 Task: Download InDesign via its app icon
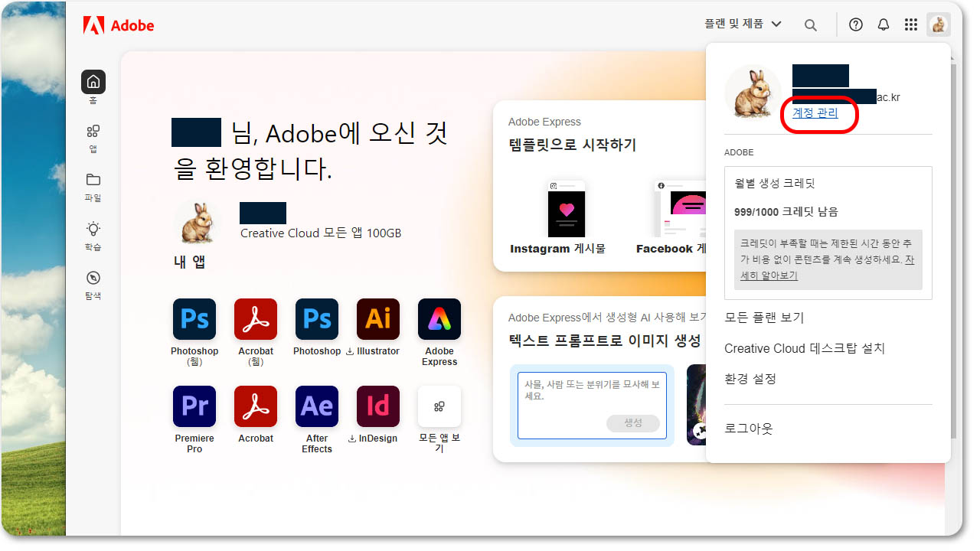pos(378,406)
